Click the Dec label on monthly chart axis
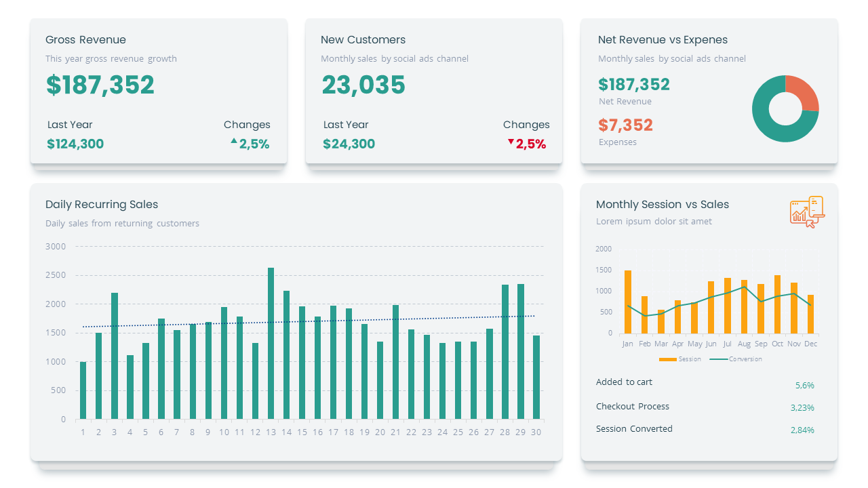868x488 pixels. [811, 344]
